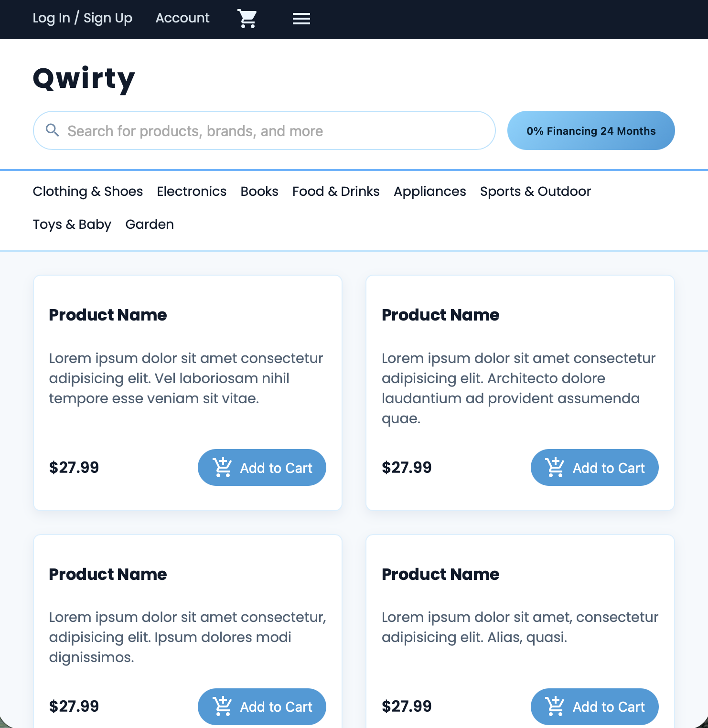The height and width of the screenshot is (728, 708).
Task: Click the cart icon inside second Add to Cart button
Action: coord(554,467)
